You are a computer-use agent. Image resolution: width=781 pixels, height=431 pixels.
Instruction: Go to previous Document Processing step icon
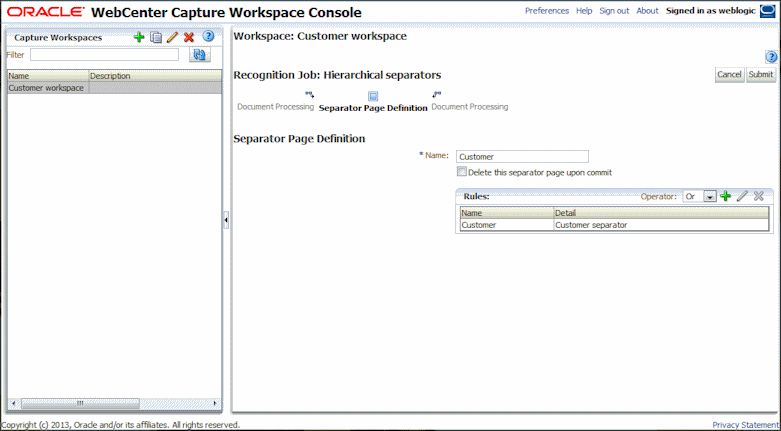pyautogui.click(x=309, y=95)
